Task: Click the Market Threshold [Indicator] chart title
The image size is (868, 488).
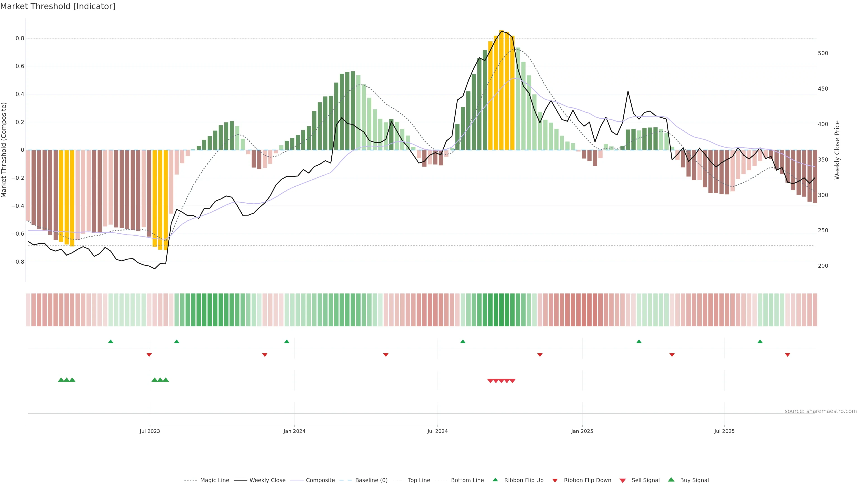Action: click(x=58, y=6)
